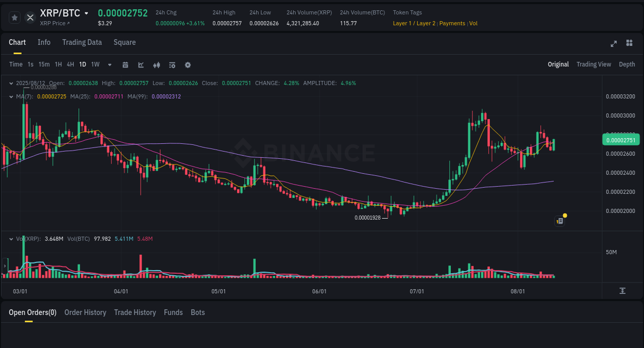Click the reset chart scale icon
644x348 pixels.
click(622, 291)
